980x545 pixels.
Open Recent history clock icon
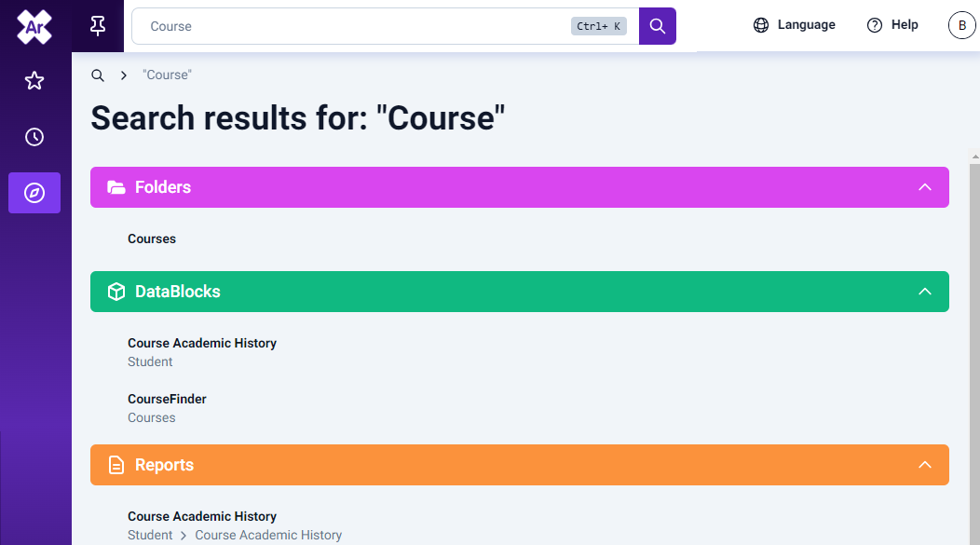pyautogui.click(x=34, y=137)
